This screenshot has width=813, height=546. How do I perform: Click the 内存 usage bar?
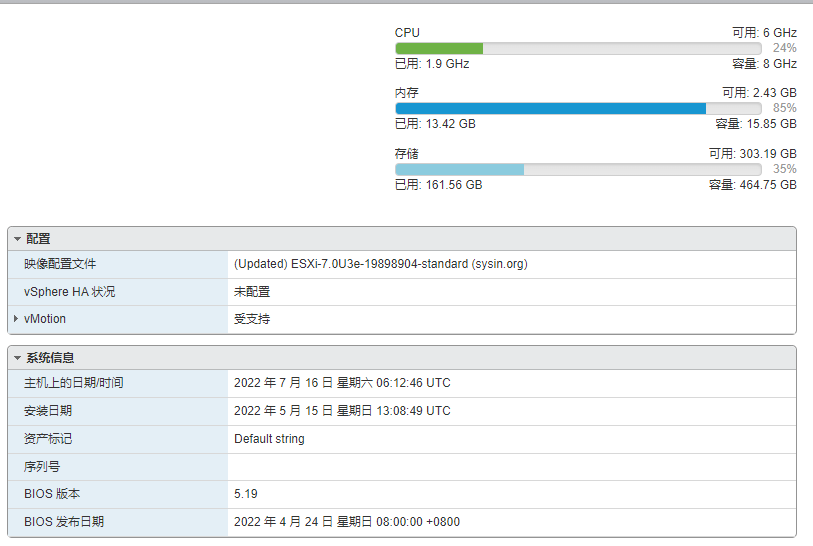click(578, 108)
